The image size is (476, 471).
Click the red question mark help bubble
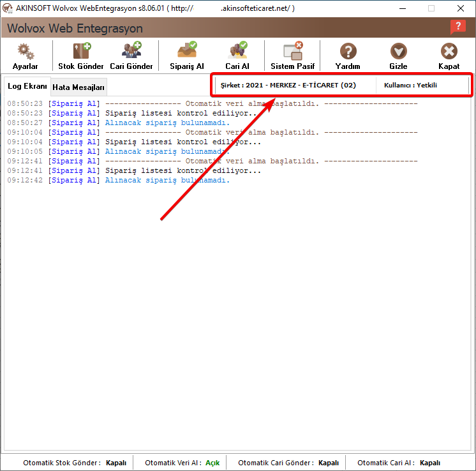point(457,27)
